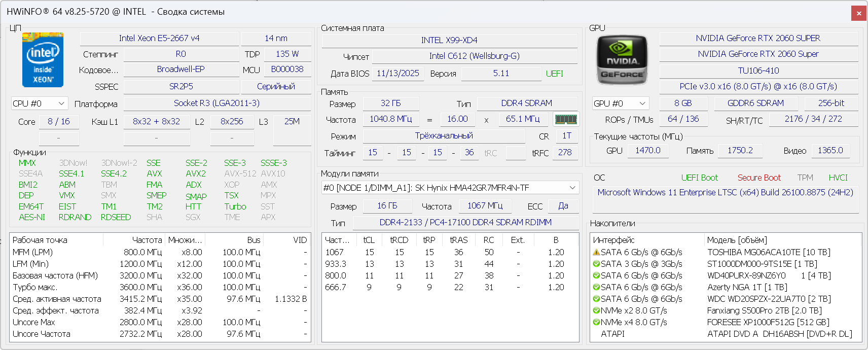Open the GPU #0 selector dropdown

click(621, 103)
